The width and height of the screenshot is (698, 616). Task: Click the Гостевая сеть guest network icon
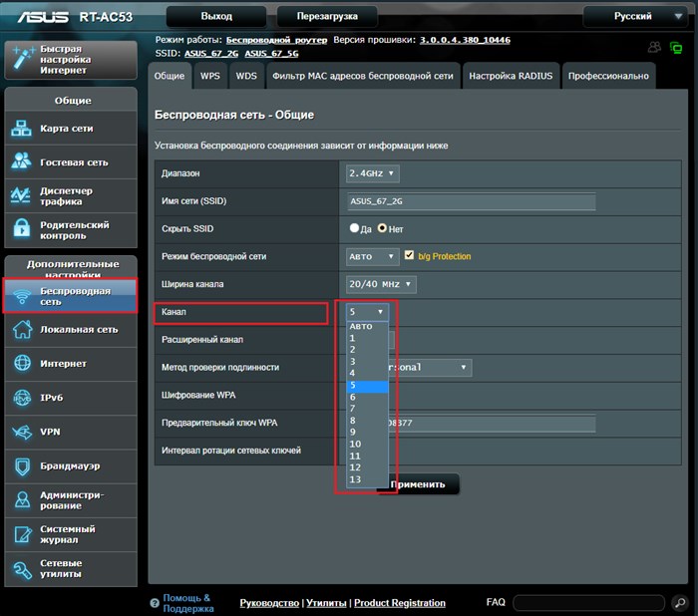point(21,162)
